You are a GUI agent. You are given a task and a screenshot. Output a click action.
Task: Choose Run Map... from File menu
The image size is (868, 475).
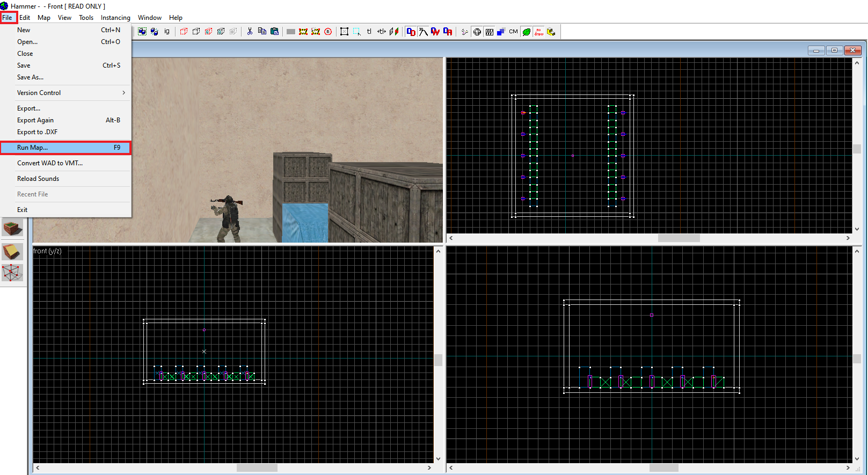click(66, 148)
